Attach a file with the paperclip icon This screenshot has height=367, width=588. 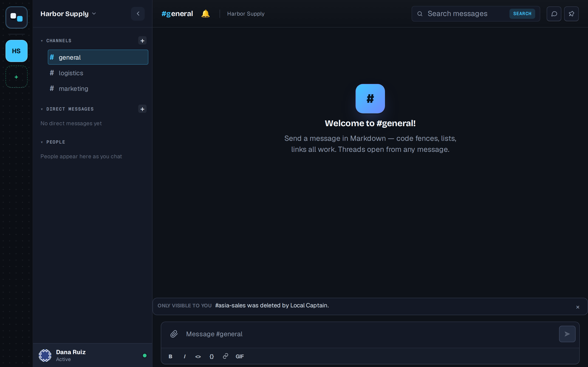[x=174, y=334]
